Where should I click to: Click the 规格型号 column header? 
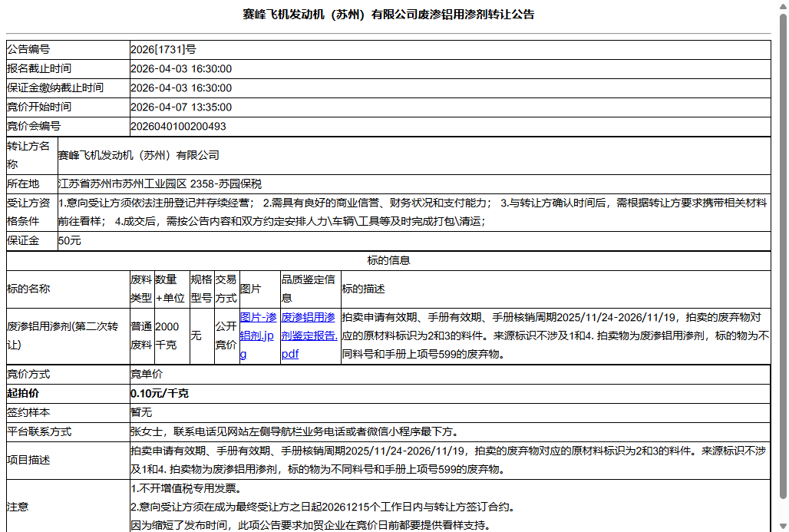click(201, 289)
